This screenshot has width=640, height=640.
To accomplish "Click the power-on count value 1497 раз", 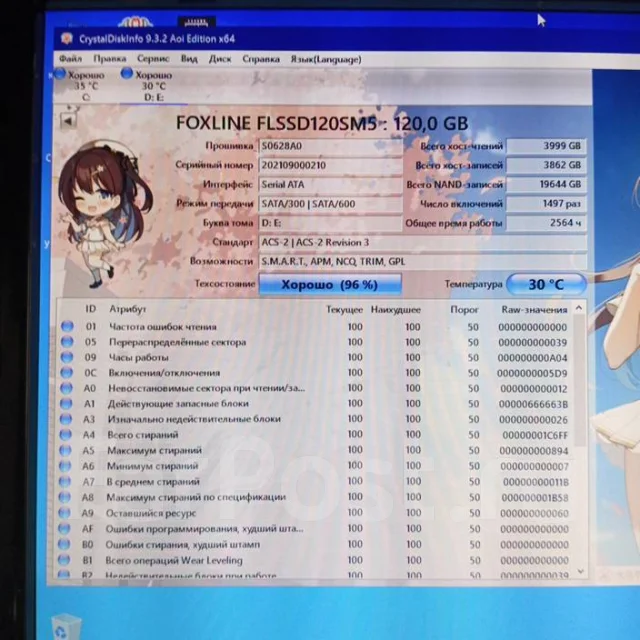I will tap(546, 204).
